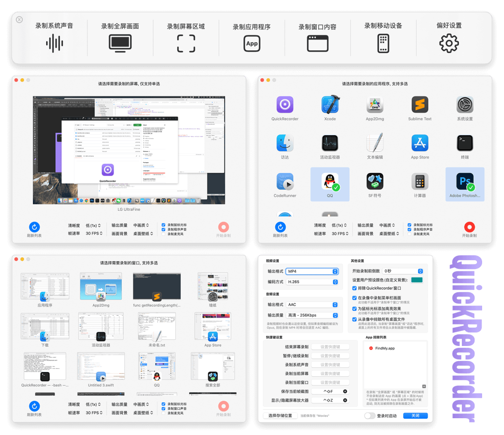Image resolution: width=504 pixels, height=435 pixels.
Task: Toggle 录制鼠标光标 in the screen selection window
Action: point(163,225)
